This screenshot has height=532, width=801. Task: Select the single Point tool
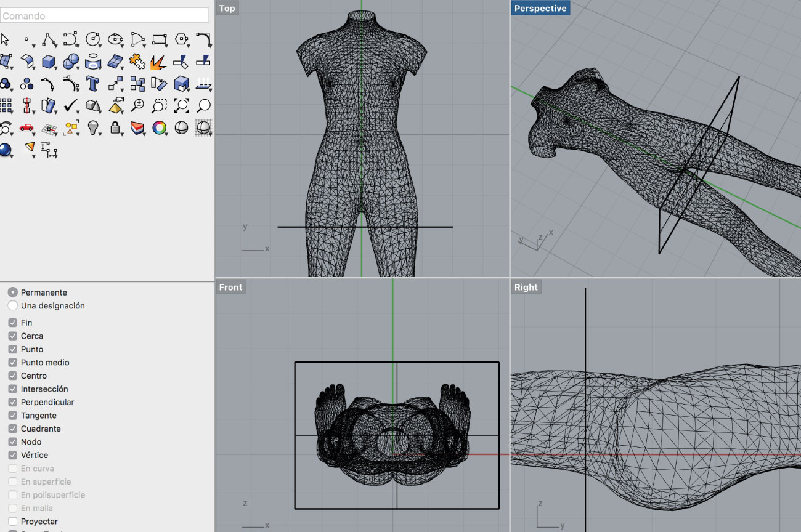point(26,39)
